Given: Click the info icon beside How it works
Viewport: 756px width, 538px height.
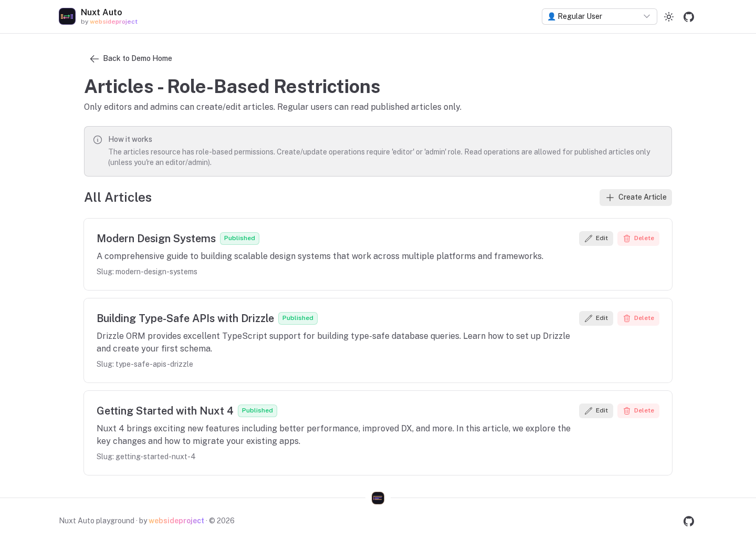Looking at the screenshot, I should pos(98,140).
